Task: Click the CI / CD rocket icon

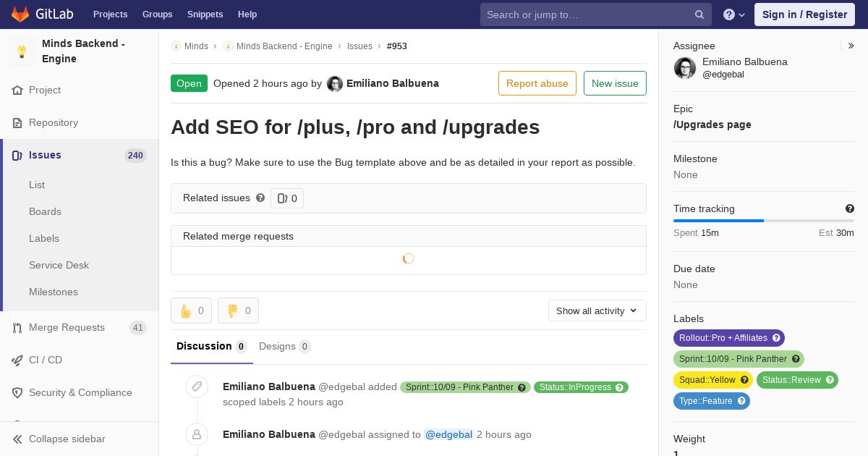Action: (x=17, y=360)
